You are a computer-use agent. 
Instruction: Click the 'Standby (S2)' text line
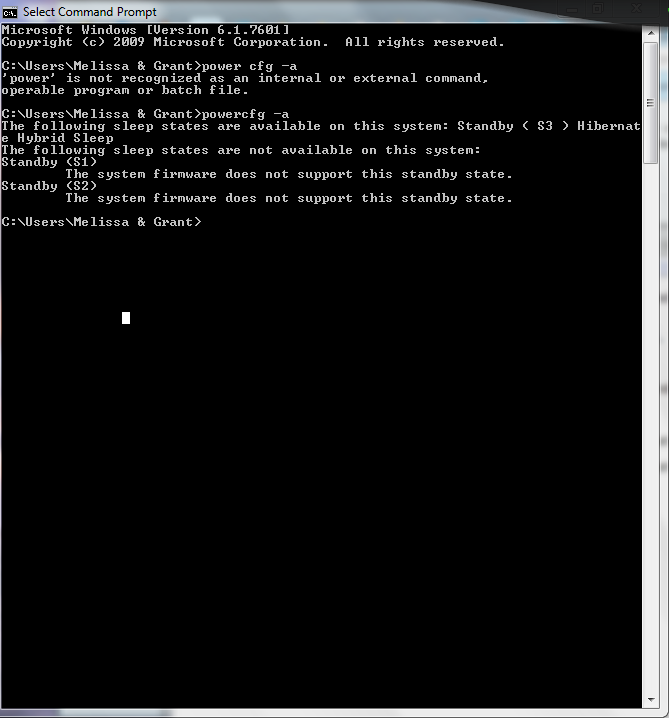[x=49, y=186]
